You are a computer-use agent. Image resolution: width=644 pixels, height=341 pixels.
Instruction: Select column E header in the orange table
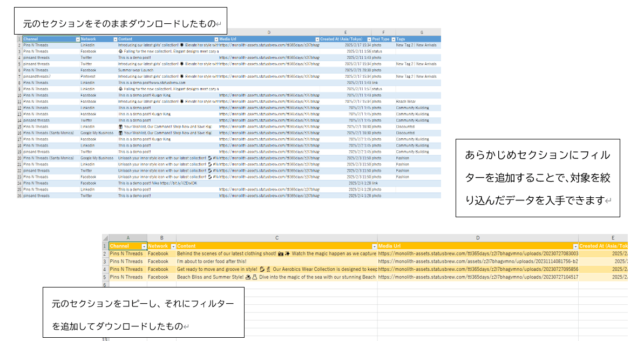tap(613, 238)
